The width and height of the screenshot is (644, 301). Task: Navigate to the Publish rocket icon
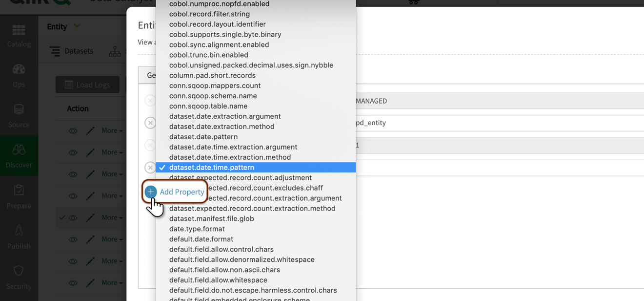click(x=19, y=237)
